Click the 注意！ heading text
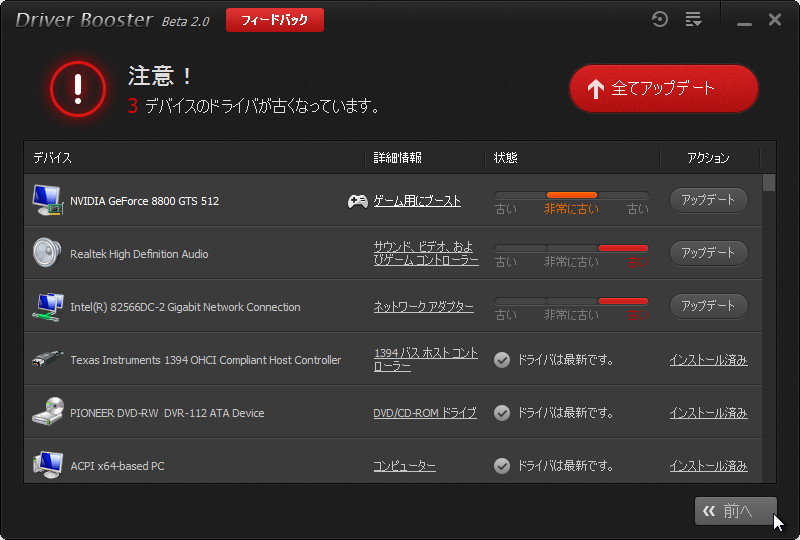The image size is (800, 540). click(160, 76)
